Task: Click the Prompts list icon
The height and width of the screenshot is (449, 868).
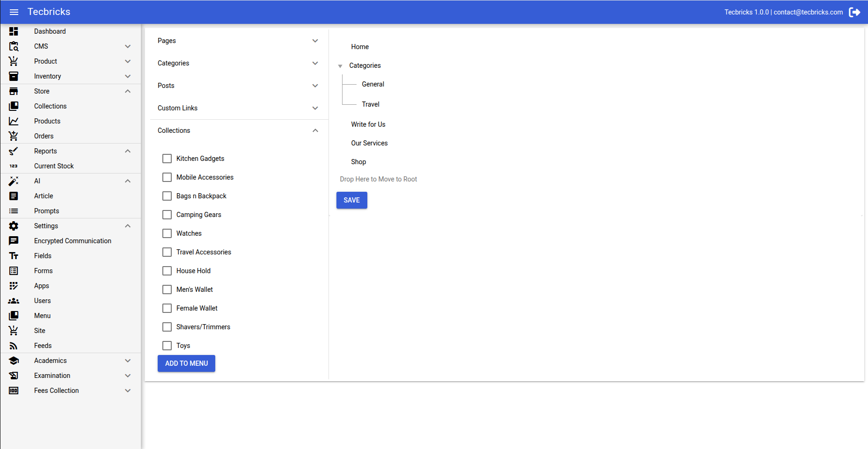Action: (14, 211)
